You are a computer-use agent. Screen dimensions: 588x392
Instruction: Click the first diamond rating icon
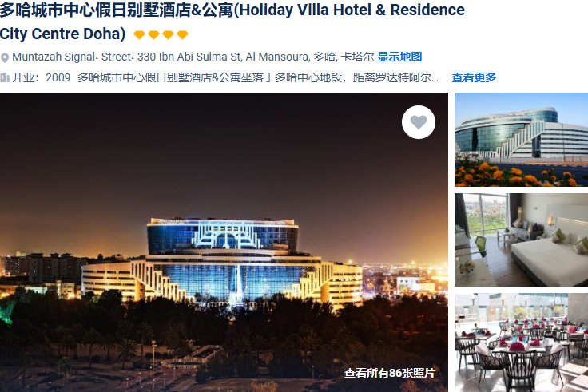pos(139,35)
